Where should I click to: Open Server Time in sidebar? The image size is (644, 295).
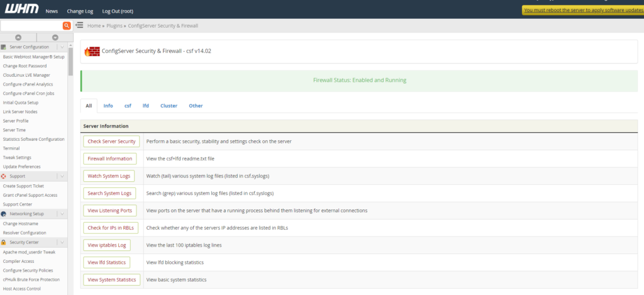pyautogui.click(x=14, y=130)
